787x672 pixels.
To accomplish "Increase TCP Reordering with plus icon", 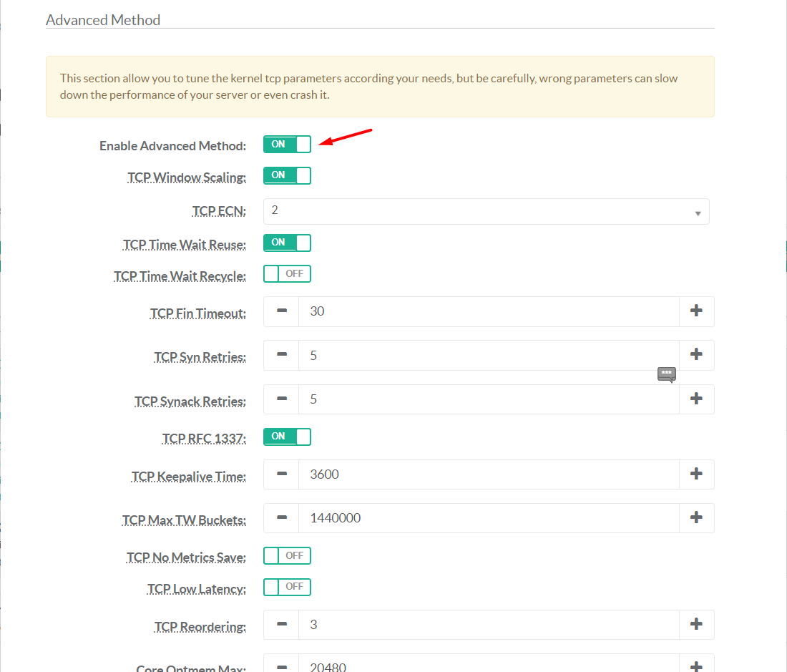I will pyautogui.click(x=696, y=625).
